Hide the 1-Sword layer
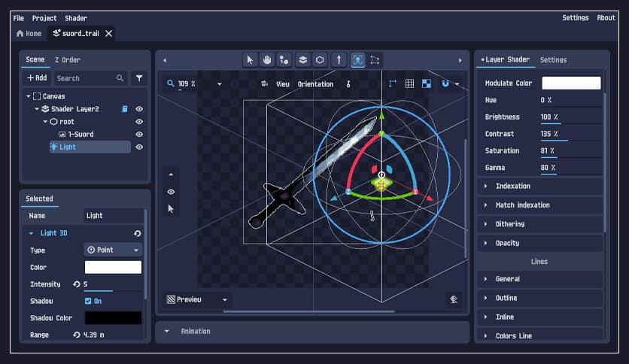629x364 pixels. [x=139, y=134]
